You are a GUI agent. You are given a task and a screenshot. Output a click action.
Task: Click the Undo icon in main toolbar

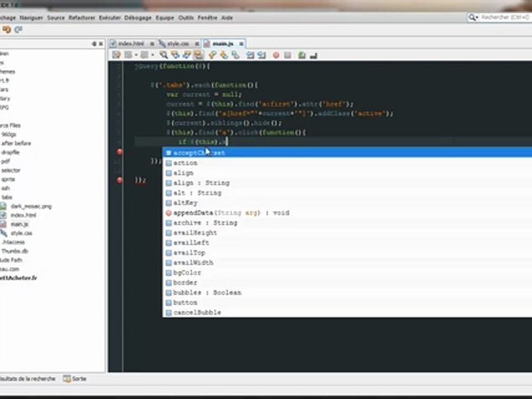click(x=7, y=30)
